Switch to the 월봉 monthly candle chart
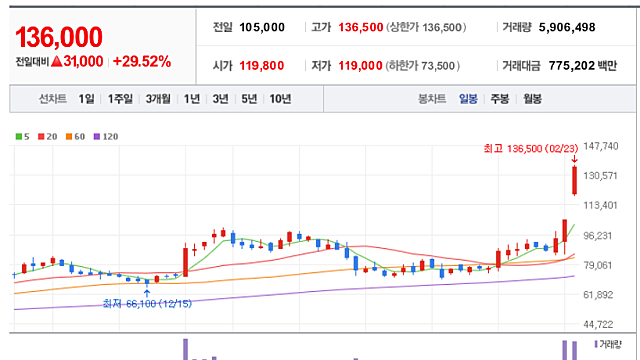 pos(532,99)
